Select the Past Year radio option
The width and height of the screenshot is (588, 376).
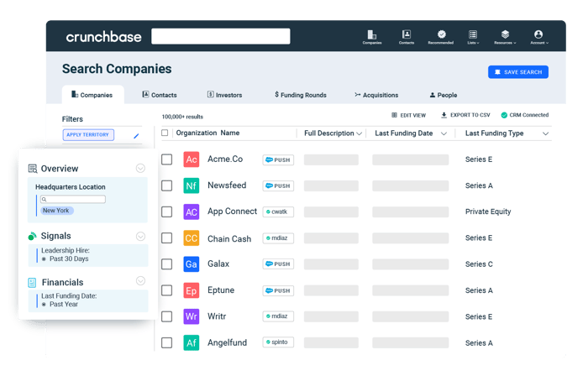pyautogui.click(x=44, y=305)
